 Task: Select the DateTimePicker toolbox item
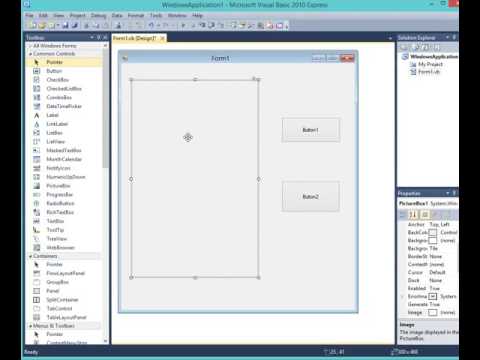tap(63, 106)
